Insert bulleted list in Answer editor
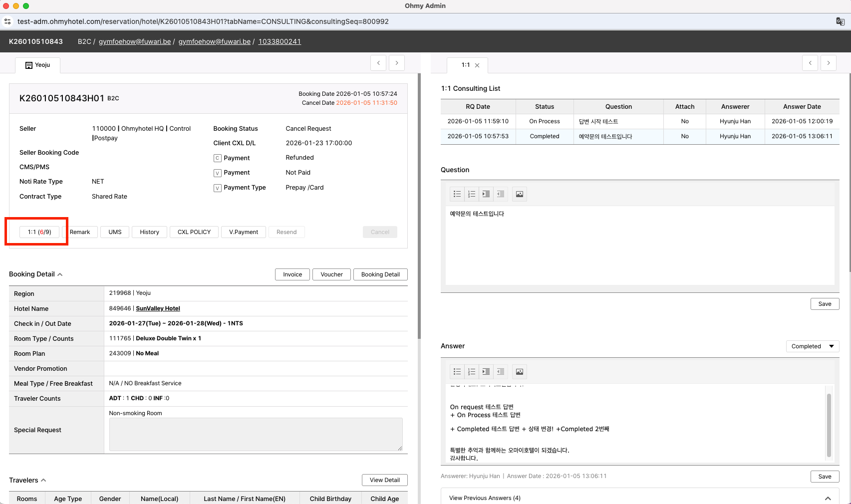 coord(457,372)
